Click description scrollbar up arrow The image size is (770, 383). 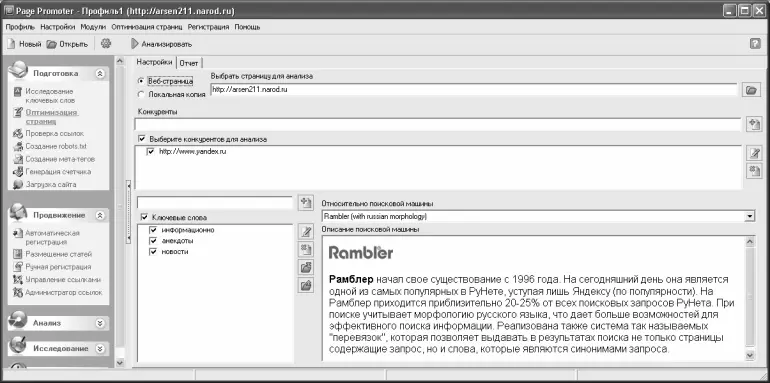click(750, 241)
